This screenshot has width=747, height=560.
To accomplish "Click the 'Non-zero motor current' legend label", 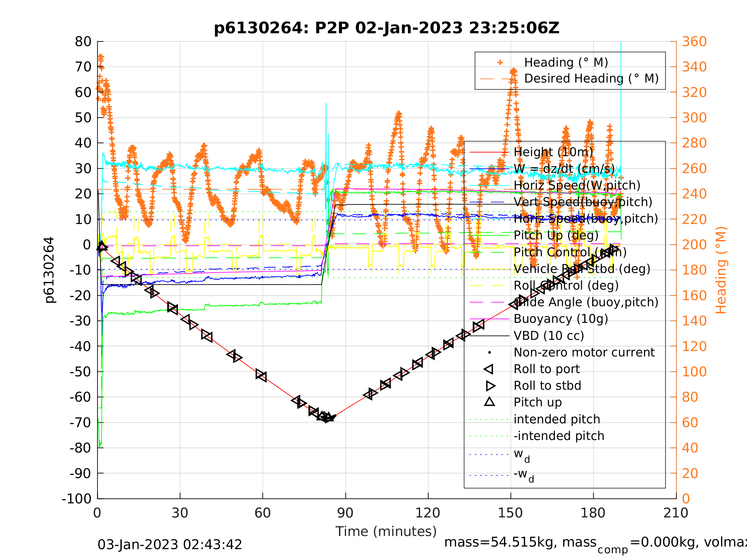I will 584,352.
